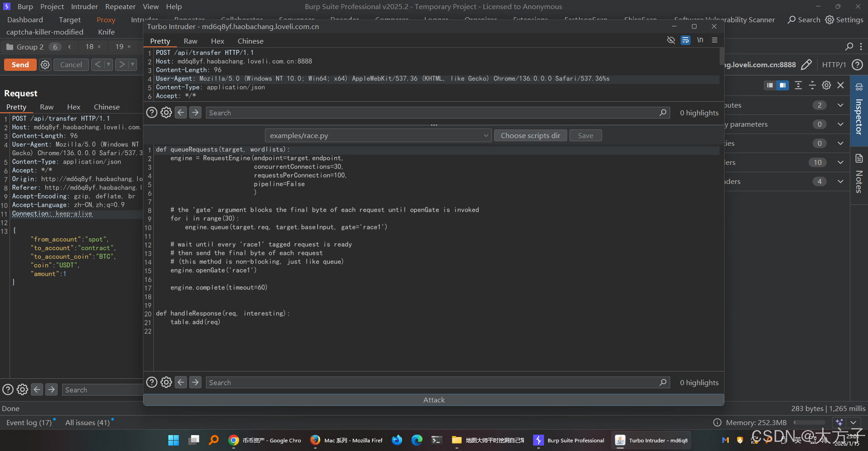Toggle the \n show newline characters button
The height and width of the screenshot is (451, 868).
tap(700, 40)
